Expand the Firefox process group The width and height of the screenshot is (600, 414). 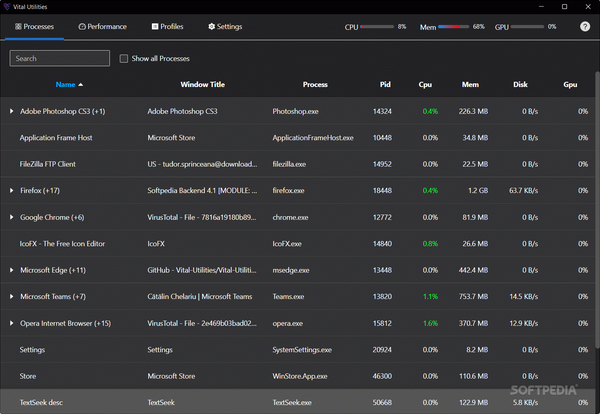coord(12,190)
